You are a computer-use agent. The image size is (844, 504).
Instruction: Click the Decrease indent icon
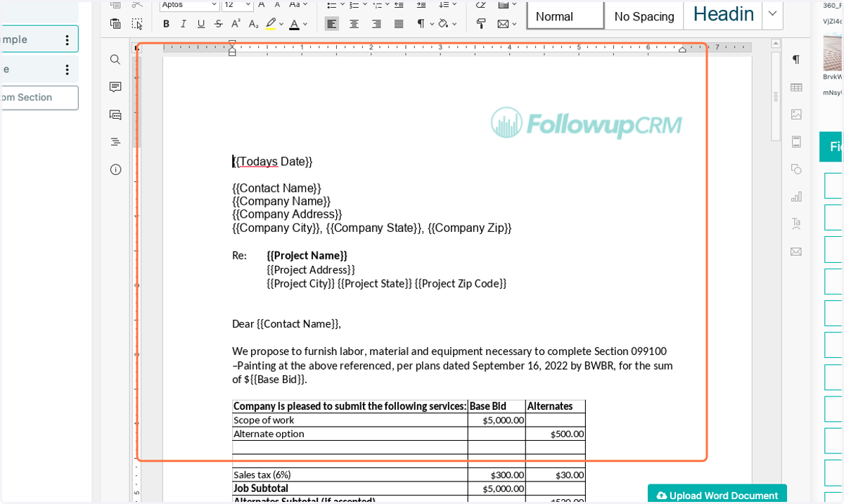point(399,5)
